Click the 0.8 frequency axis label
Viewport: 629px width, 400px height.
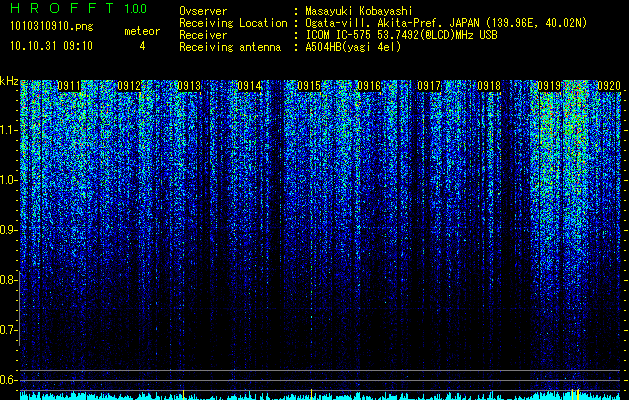pyautogui.click(x=8, y=280)
